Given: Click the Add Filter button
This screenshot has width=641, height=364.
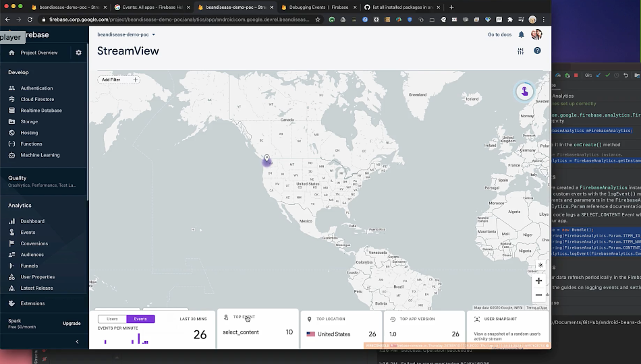Looking at the screenshot, I should coord(118,80).
